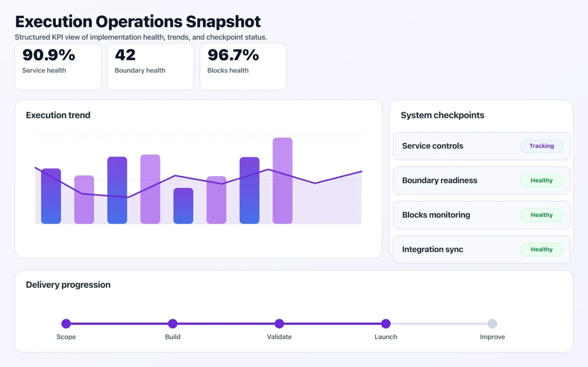The height and width of the screenshot is (367, 588).
Task: Select the Build milestone dot
Action: click(173, 323)
